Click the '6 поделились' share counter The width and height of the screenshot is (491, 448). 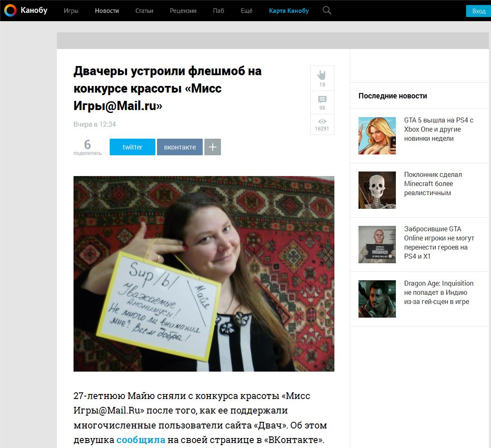(87, 147)
